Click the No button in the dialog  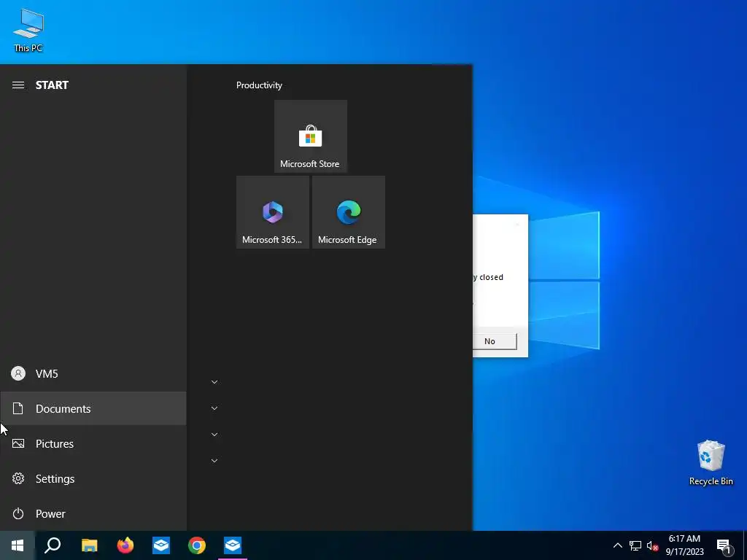pos(494,341)
